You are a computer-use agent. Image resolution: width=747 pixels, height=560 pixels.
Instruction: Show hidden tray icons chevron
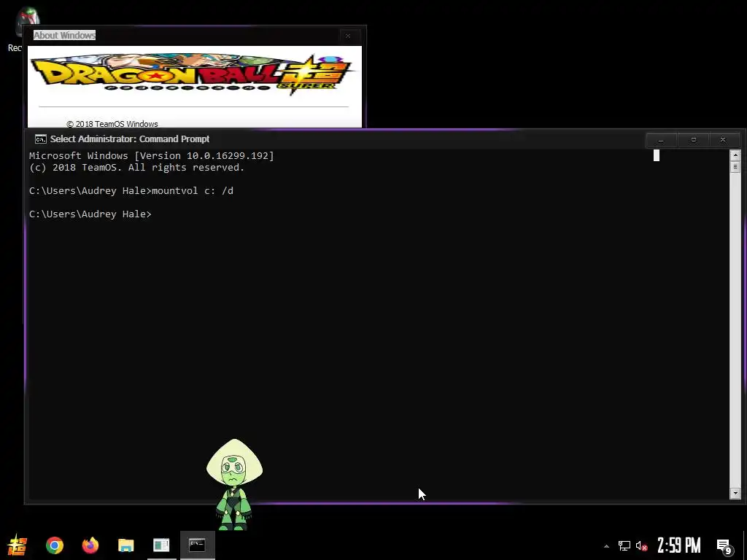[606, 546]
